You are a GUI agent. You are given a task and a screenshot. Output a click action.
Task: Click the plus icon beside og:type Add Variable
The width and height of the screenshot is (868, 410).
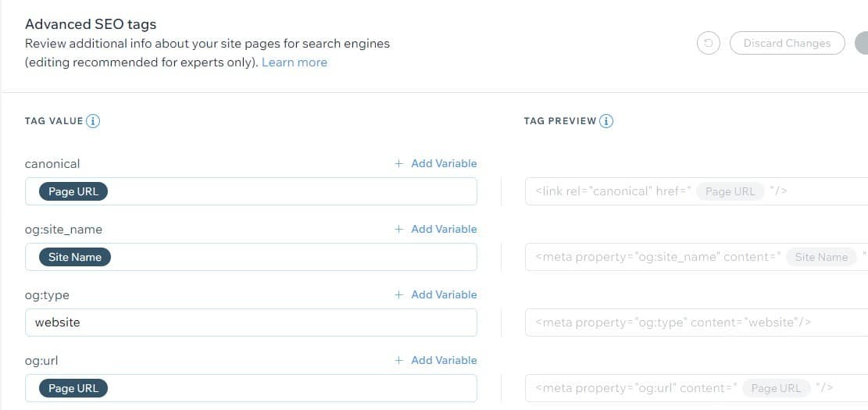(x=398, y=294)
